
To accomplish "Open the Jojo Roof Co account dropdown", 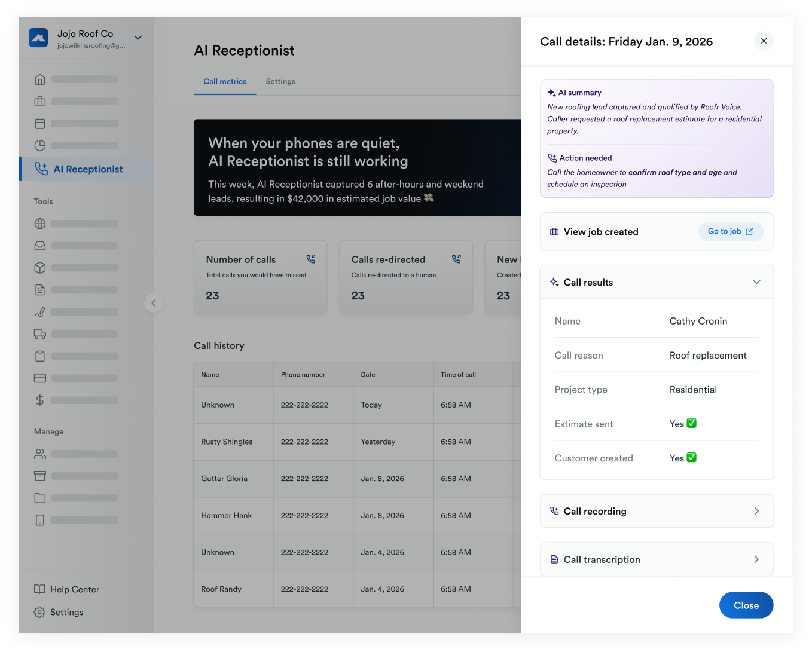I will pyautogui.click(x=138, y=38).
